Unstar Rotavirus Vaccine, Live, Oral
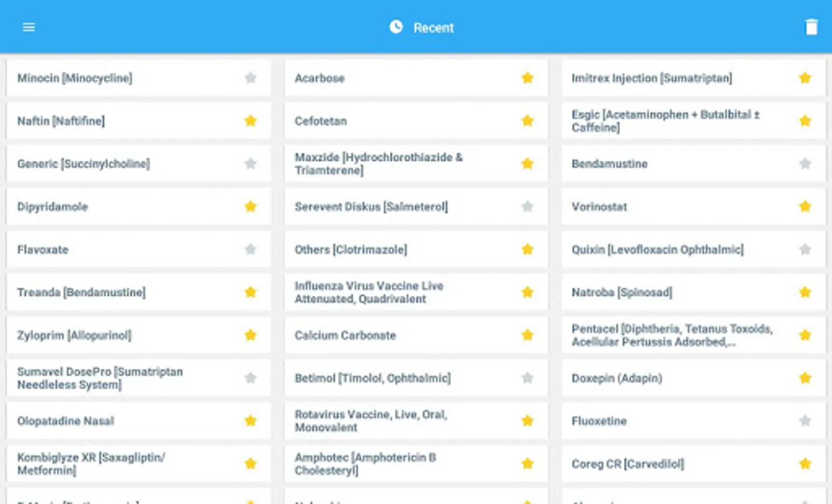 coord(527,421)
